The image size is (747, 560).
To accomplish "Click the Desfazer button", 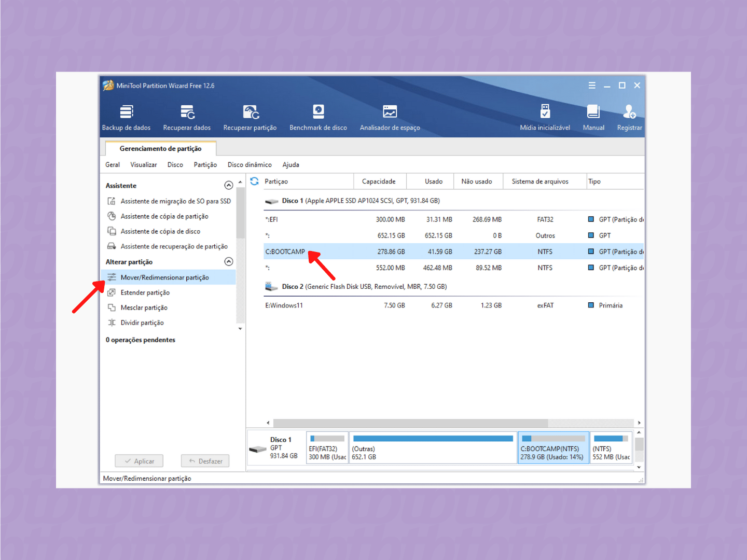I will 205,461.
